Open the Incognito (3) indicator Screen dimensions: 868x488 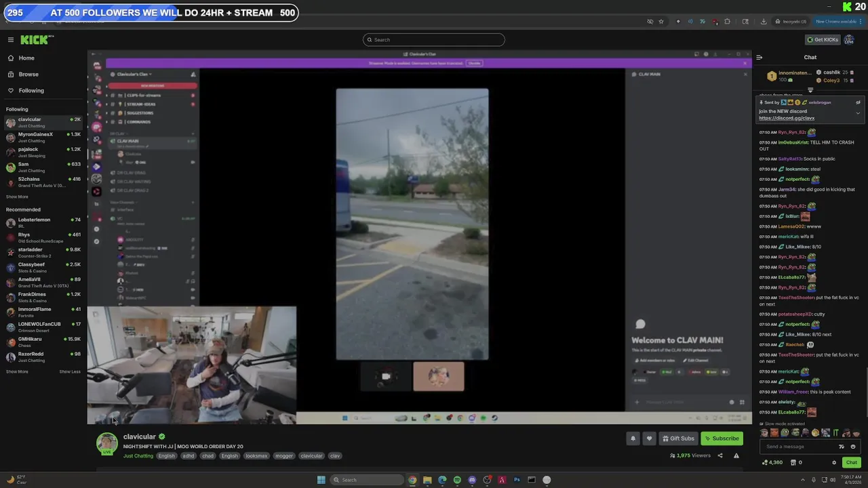(x=791, y=22)
